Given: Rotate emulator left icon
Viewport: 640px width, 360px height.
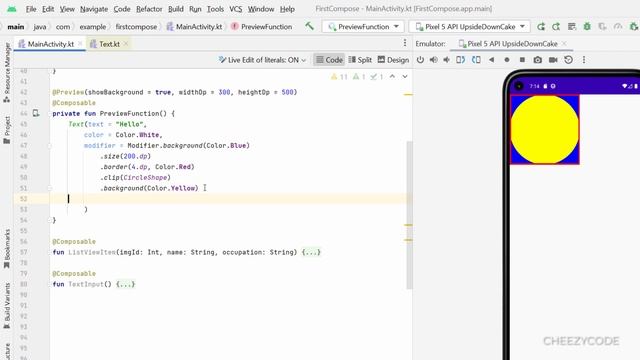Looking at the screenshot, I should point(460,60).
